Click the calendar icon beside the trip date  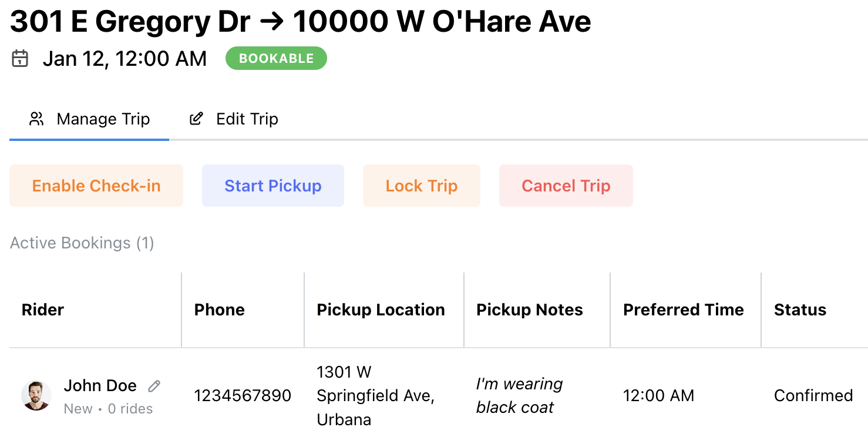pos(19,58)
